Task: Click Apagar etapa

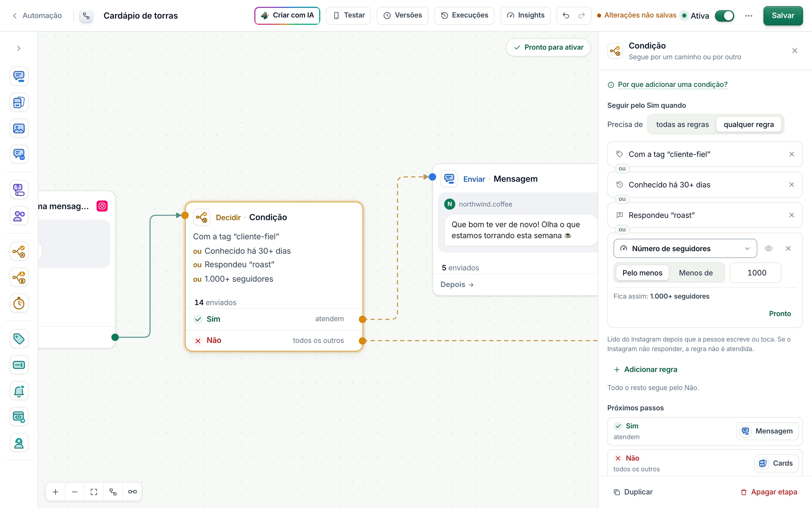Action: (769, 492)
